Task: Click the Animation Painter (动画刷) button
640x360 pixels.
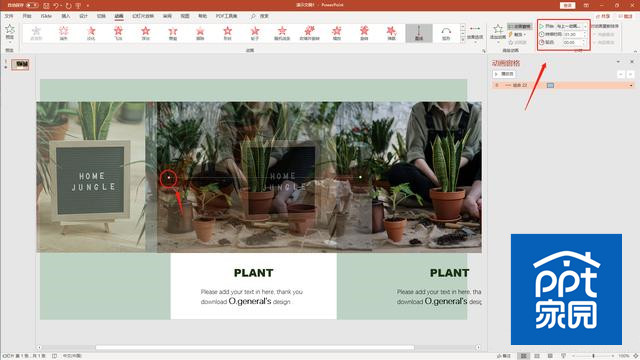Action: tap(518, 42)
